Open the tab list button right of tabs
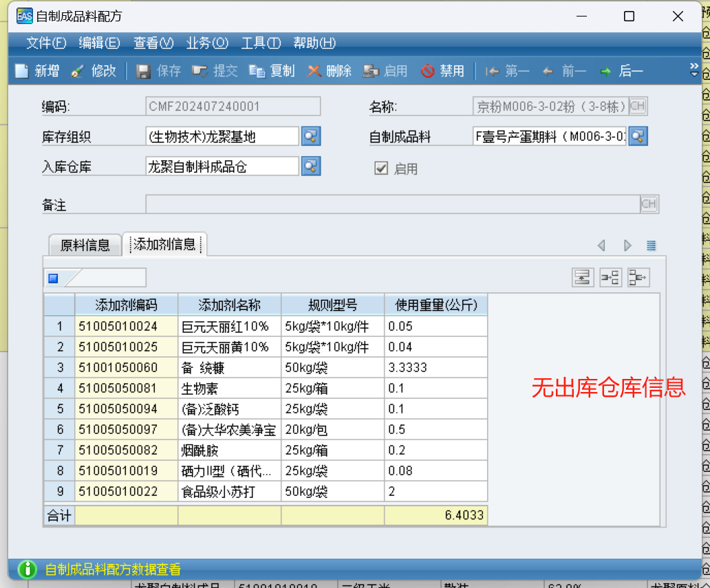 coord(651,246)
